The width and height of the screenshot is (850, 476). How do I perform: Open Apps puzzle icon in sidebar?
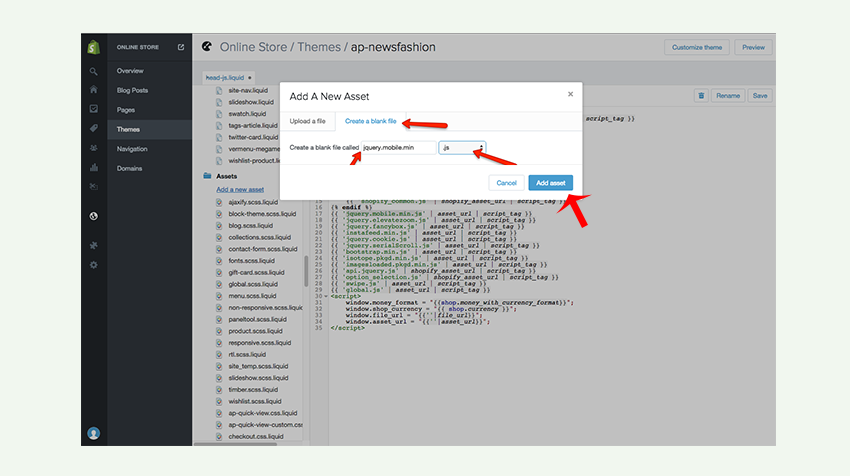tap(93, 246)
